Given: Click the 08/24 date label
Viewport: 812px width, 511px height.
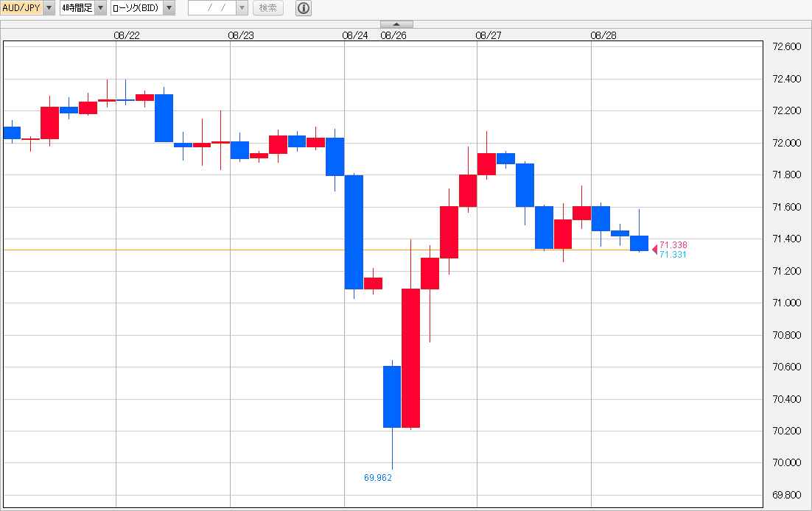Looking at the screenshot, I should (355, 35).
